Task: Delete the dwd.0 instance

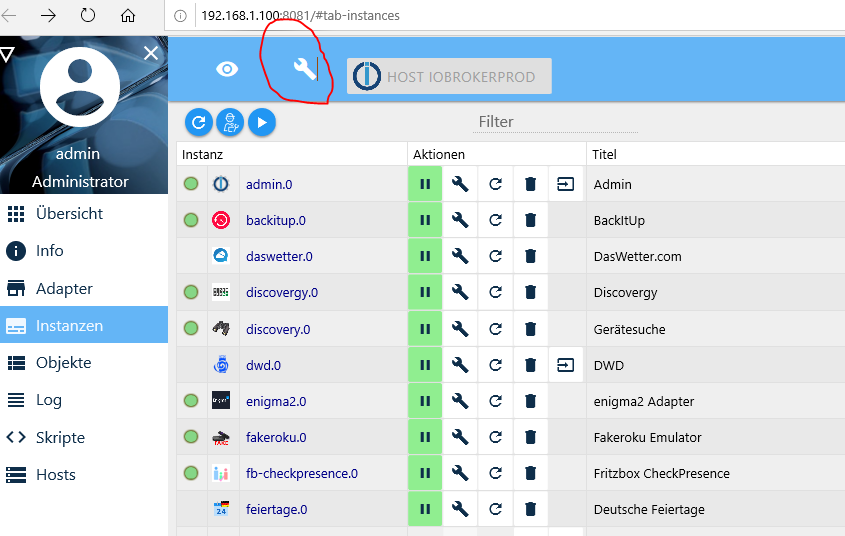Action: click(x=530, y=365)
